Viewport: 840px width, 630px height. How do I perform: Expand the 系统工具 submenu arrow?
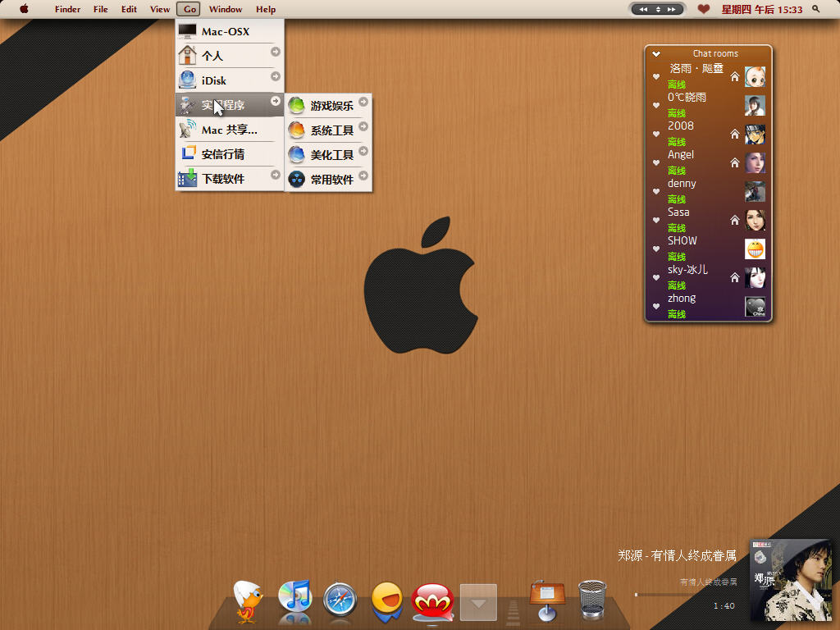(363, 126)
